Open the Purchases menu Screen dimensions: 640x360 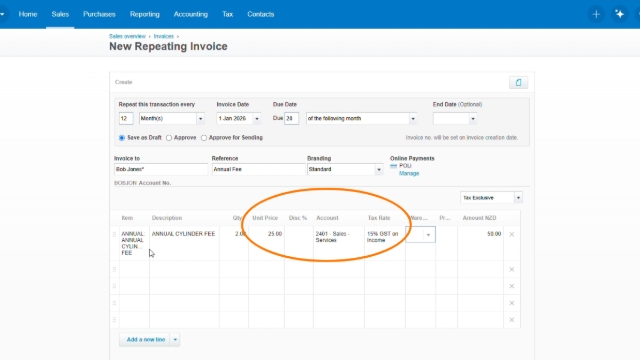[x=99, y=14]
